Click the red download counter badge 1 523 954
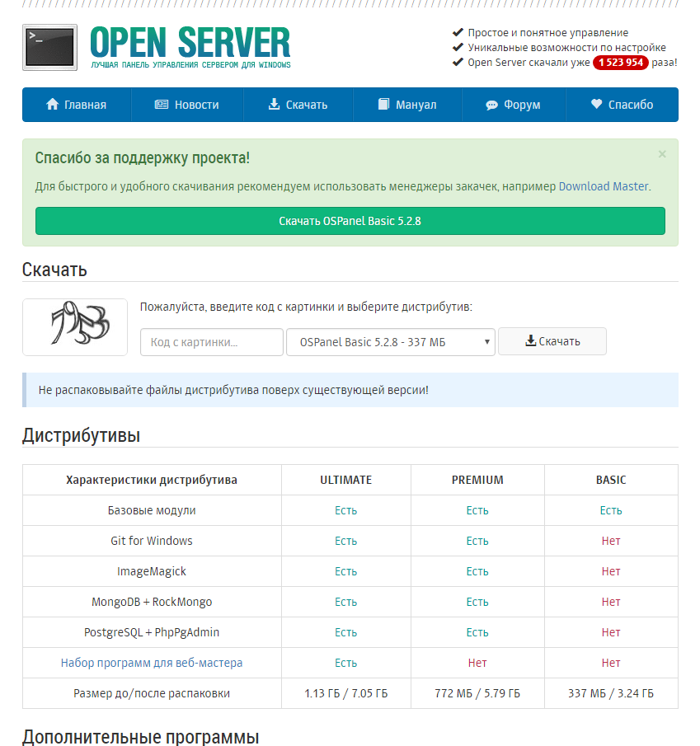700x746 pixels. click(x=620, y=63)
